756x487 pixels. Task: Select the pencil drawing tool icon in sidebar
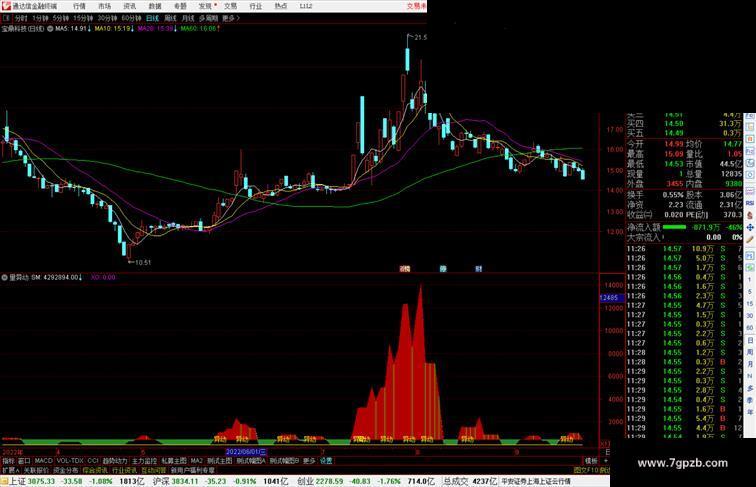750,239
